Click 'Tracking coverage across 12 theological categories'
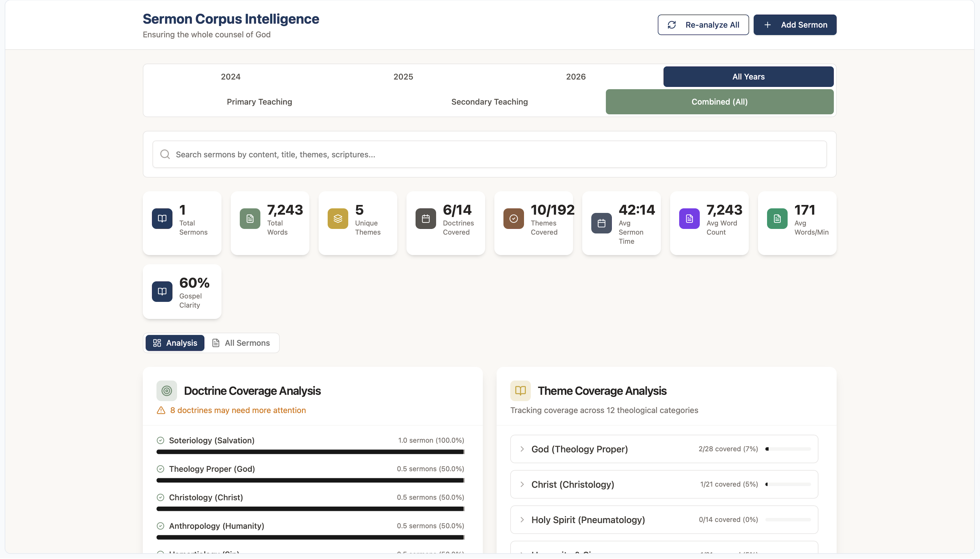The image size is (980, 559). [604, 410]
